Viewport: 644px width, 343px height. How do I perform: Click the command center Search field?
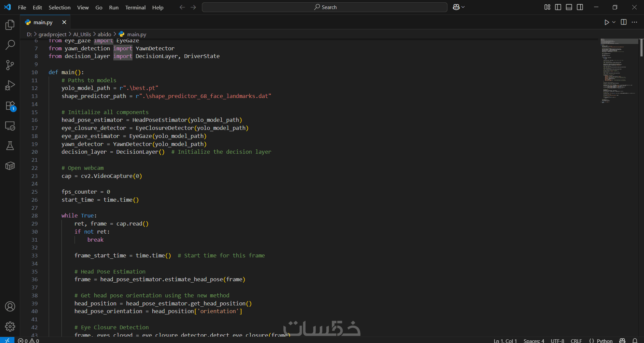325,7
